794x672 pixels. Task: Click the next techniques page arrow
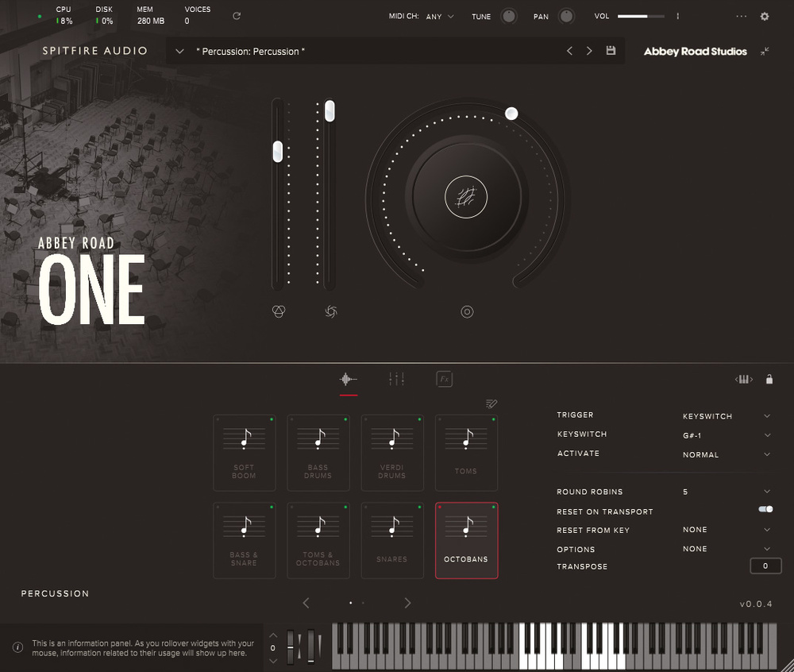point(407,603)
